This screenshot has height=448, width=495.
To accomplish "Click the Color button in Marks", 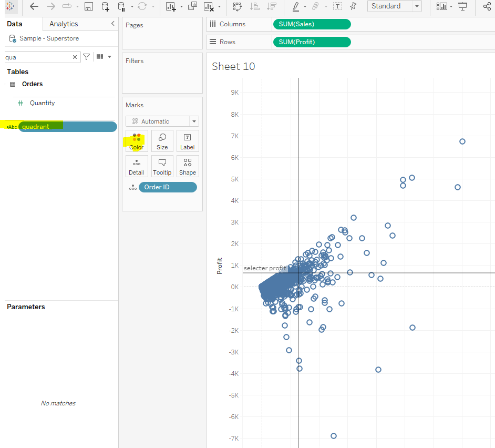I will [x=137, y=141].
